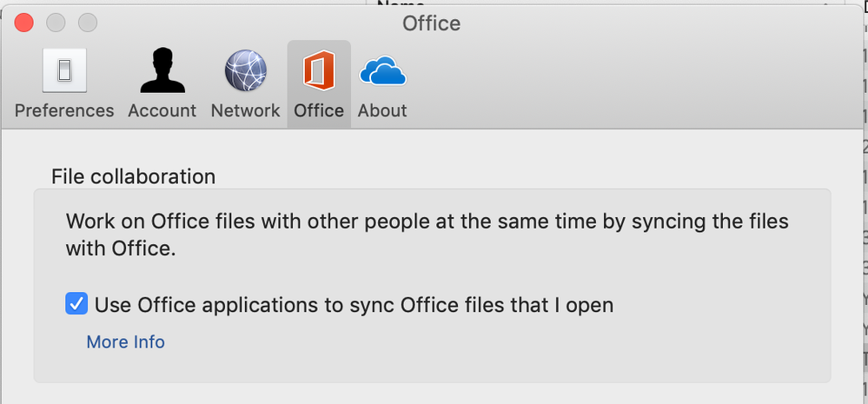This screenshot has width=868, height=404.
Task: Select the Office tab label
Action: (319, 111)
